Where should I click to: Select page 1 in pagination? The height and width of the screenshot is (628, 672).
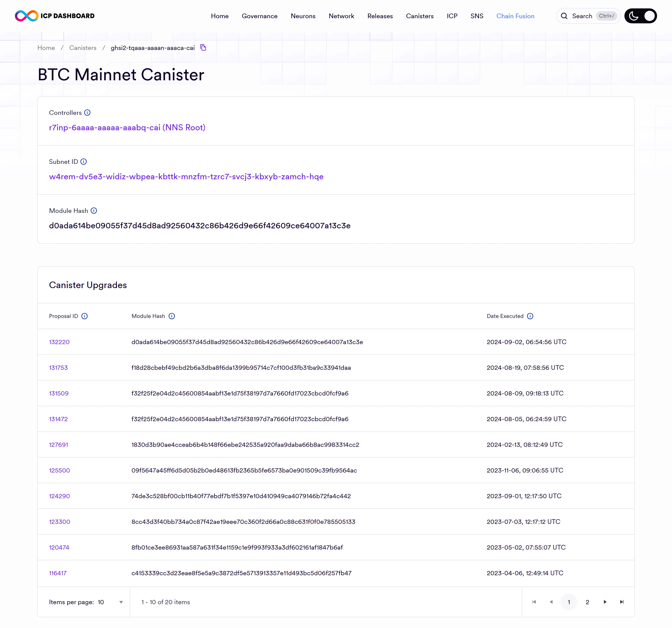coord(569,602)
